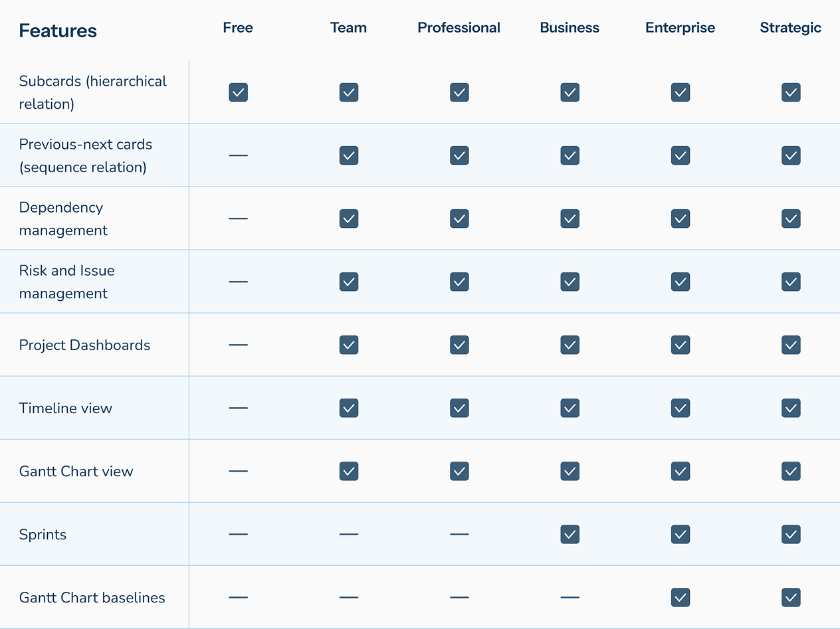Click the Project Dashboards feature label

[84, 345]
